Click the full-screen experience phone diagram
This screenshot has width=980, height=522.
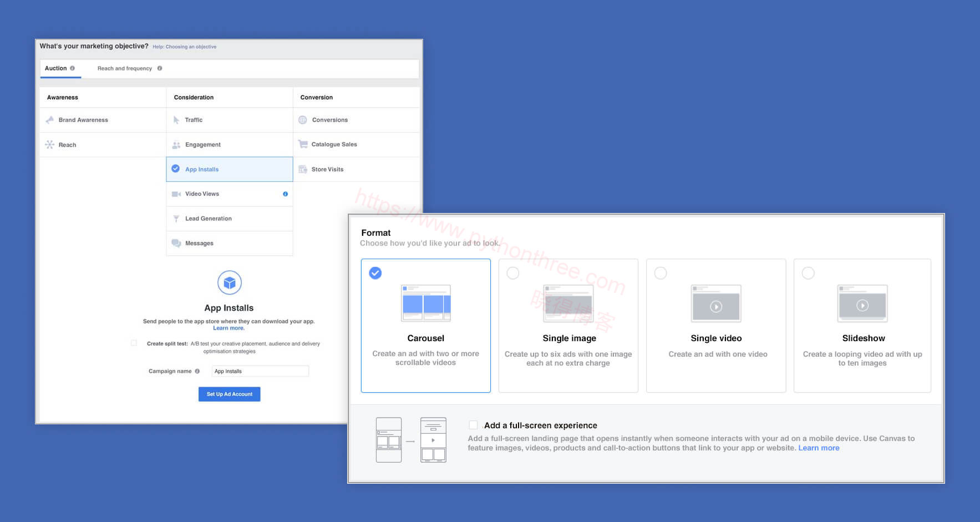pyautogui.click(x=411, y=440)
